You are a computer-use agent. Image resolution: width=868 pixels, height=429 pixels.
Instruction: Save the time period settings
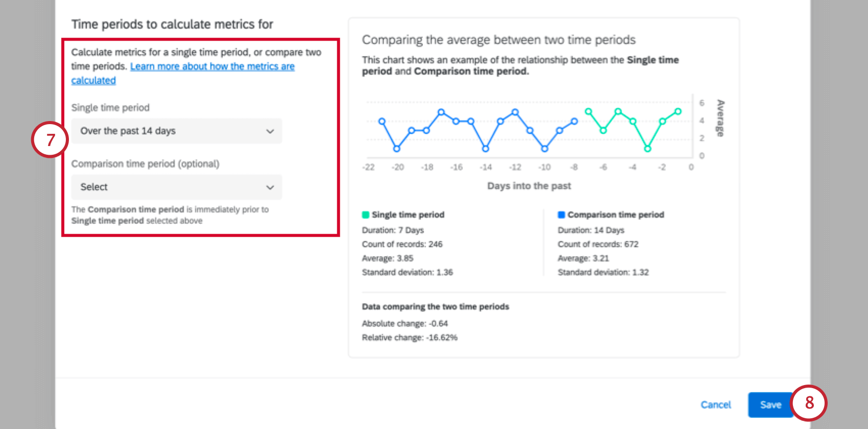[x=771, y=404]
